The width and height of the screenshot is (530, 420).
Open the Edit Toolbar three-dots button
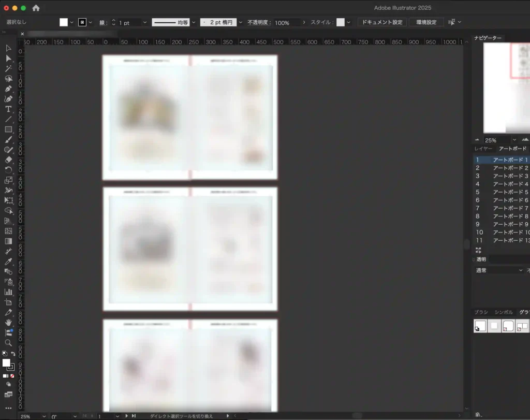pyautogui.click(x=8, y=408)
